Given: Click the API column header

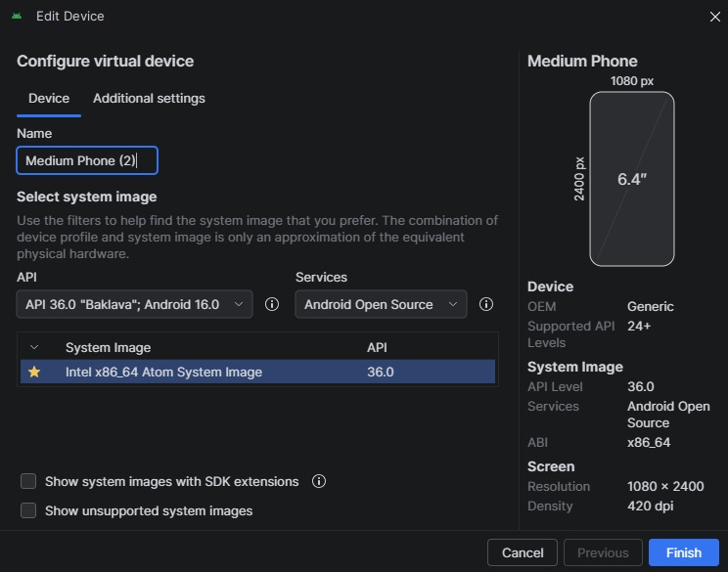Looking at the screenshot, I should [377, 347].
